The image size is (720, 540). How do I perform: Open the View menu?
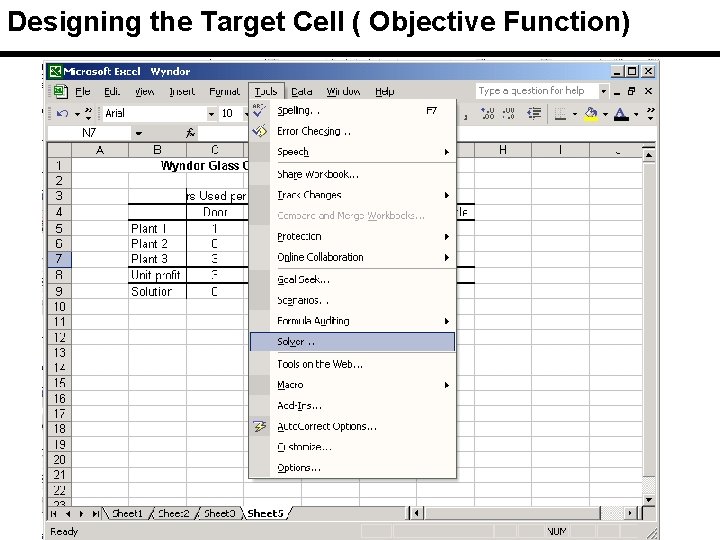[144, 92]
